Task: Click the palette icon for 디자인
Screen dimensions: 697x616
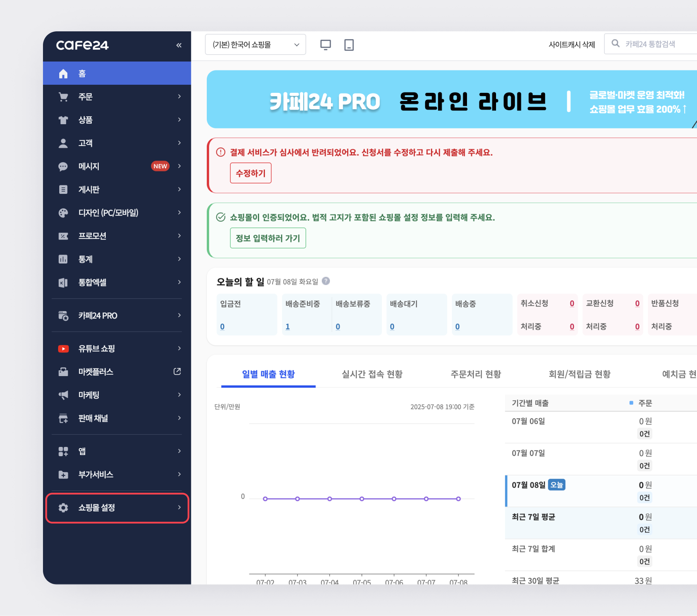Action: click(63, 213)
